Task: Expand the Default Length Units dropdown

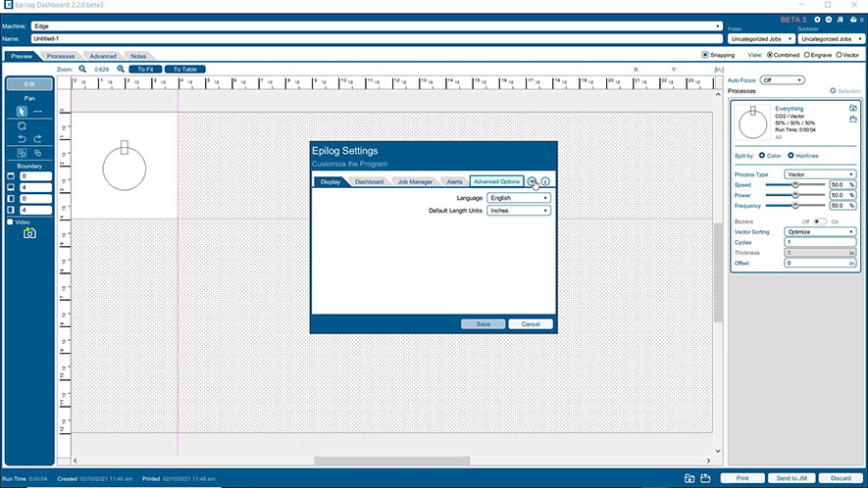Action: [519, 211]
